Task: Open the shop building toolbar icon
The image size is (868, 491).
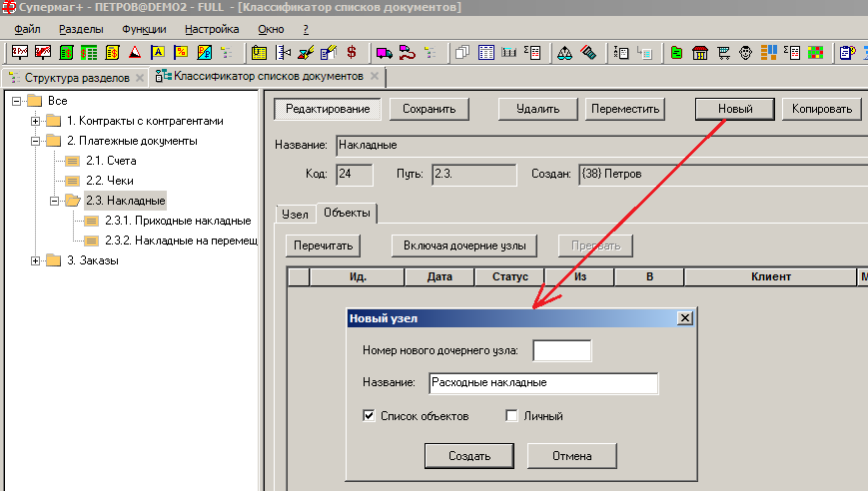Action: pos(700,53)
